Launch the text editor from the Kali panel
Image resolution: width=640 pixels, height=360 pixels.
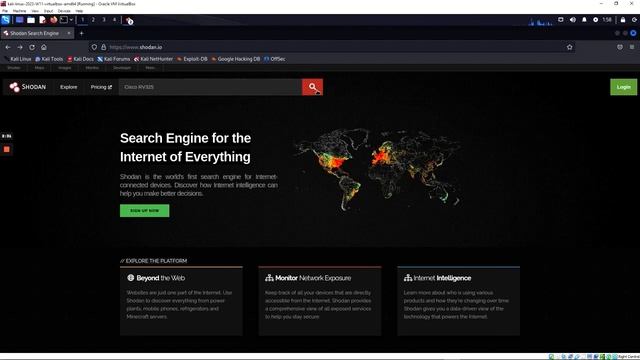[42, 20]
